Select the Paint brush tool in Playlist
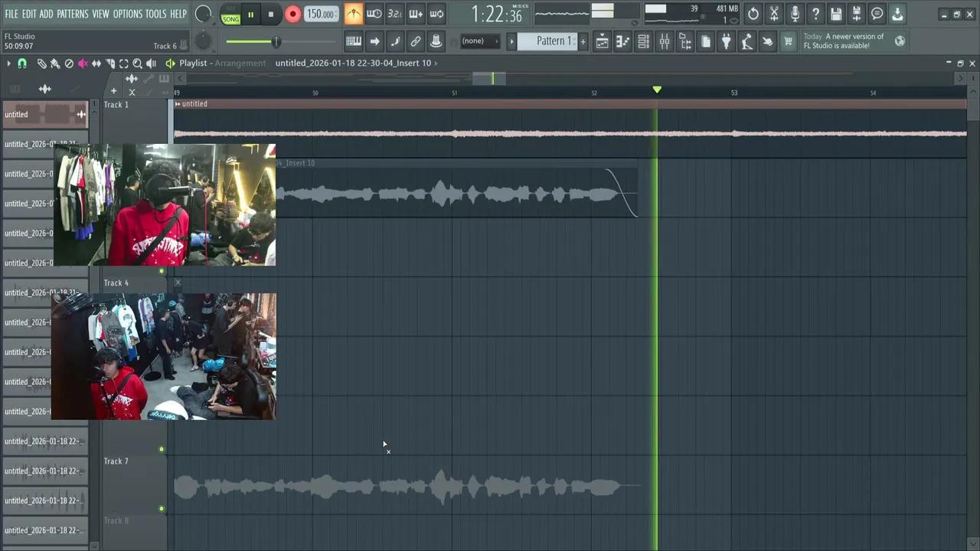980x551 pixels. [x=54, y=64]
